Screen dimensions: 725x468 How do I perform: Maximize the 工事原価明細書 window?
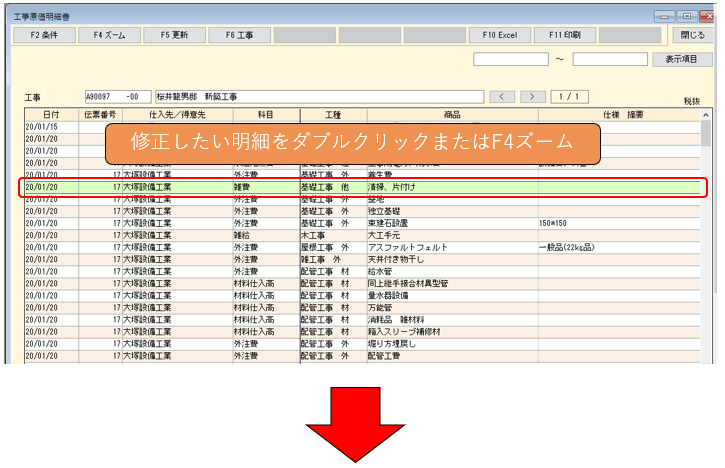687,17
